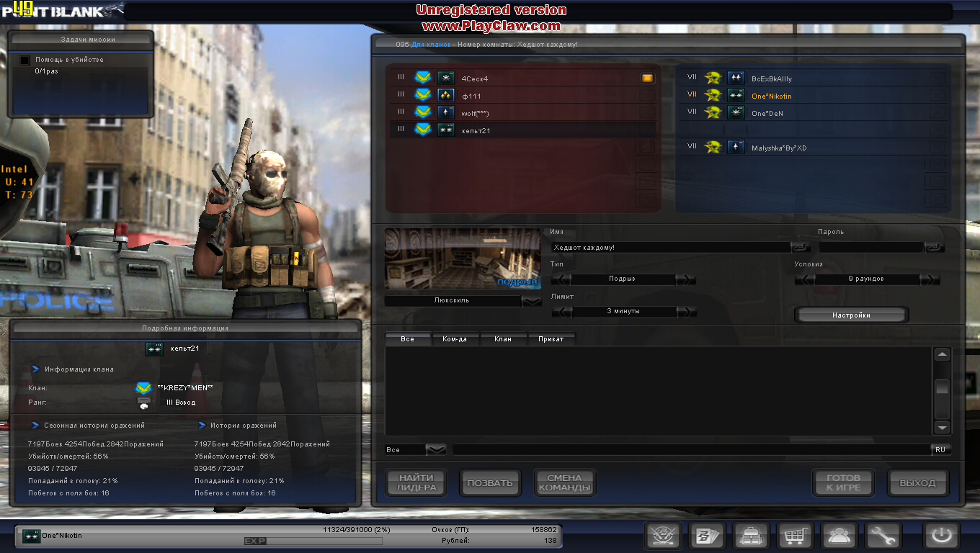
Task: Select player 4Сеск4 in the red team
Action: coord(523,78)
